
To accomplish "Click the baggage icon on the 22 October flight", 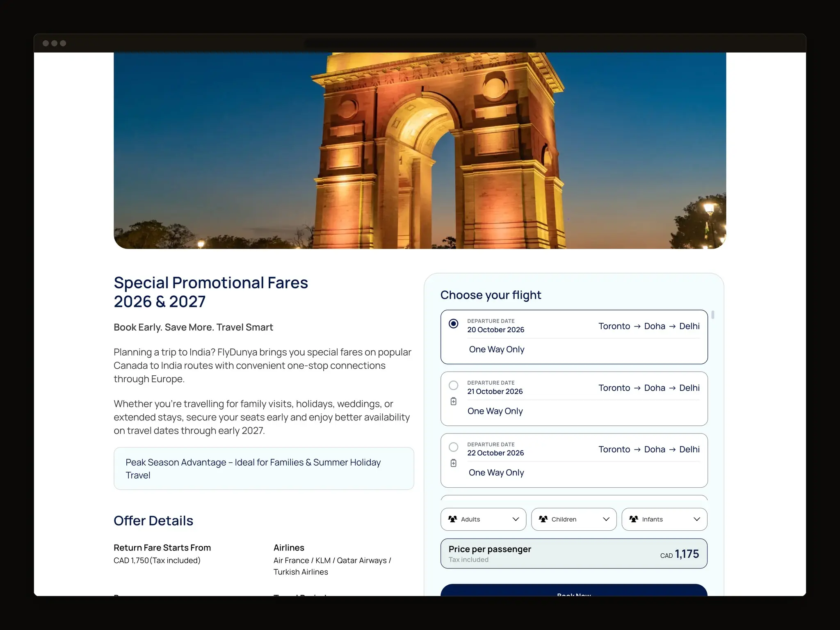I will coord(453,463).
